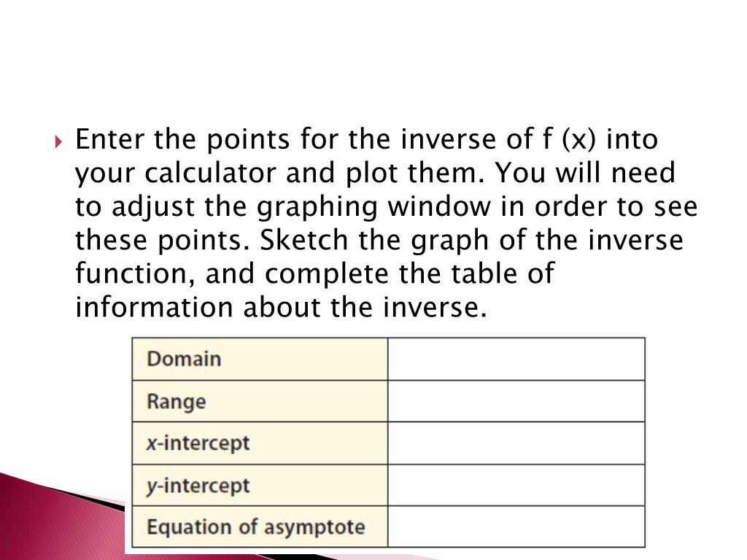The width and height of the screenshot is (747, 560).
Task: Select the x-intercept label cell
Action: pyautogui.click(x=260, y=443)
